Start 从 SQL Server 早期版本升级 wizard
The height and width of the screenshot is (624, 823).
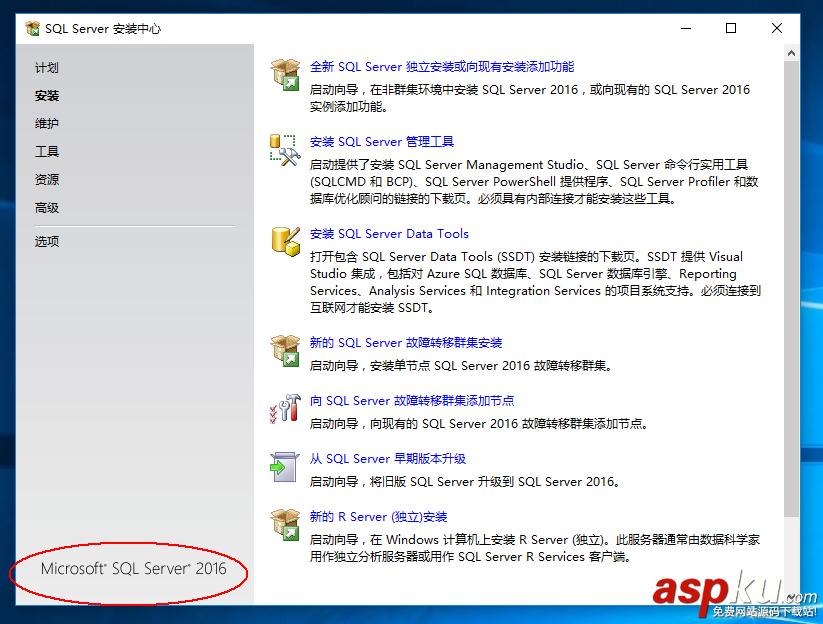tap(387, 459)
